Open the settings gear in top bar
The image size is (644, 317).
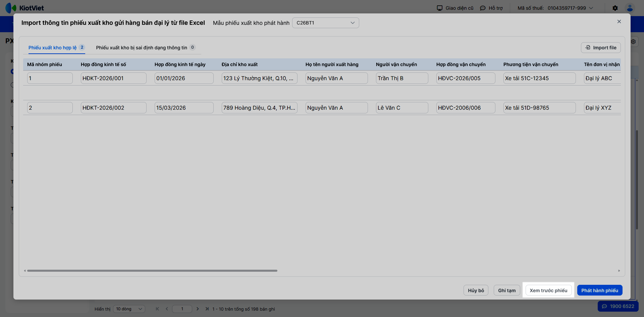coord(615,8)
